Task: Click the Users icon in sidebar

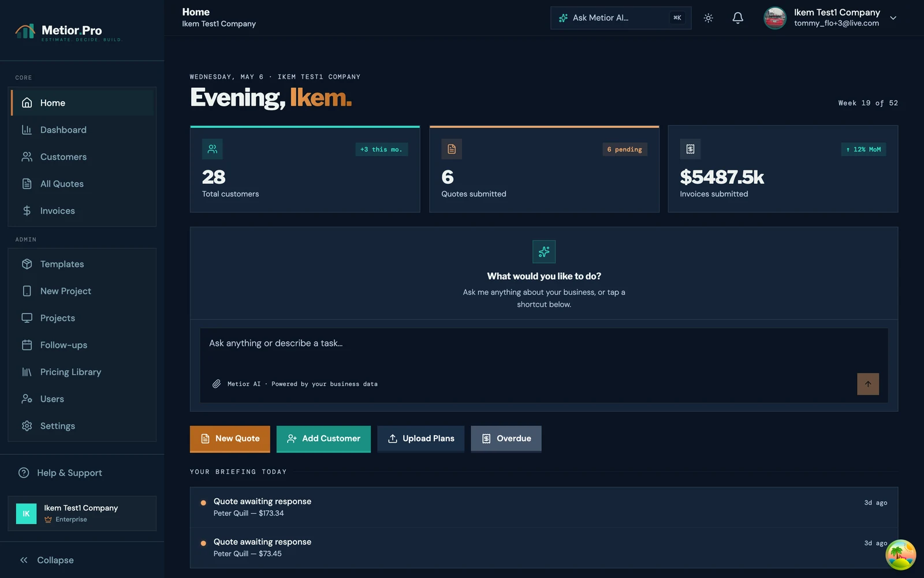Action: pos(27,399)
